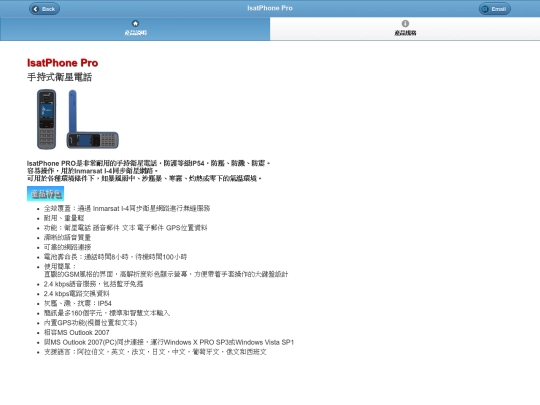The width and height of the screenshot is (540, 405).
Task: Select bullet mentioning 待機時間100小時
Action: coord(115,257)
